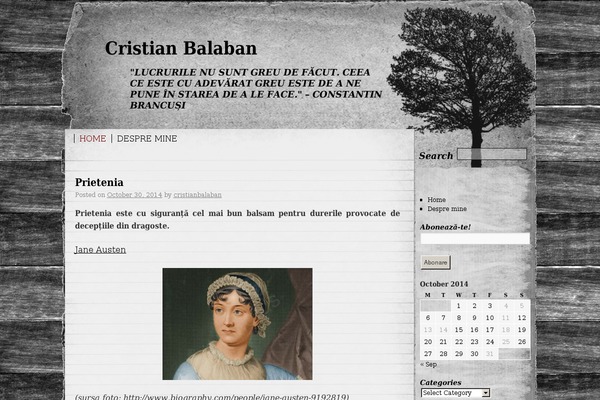
Task: Select calendar date 7
Action: (443, 318)
